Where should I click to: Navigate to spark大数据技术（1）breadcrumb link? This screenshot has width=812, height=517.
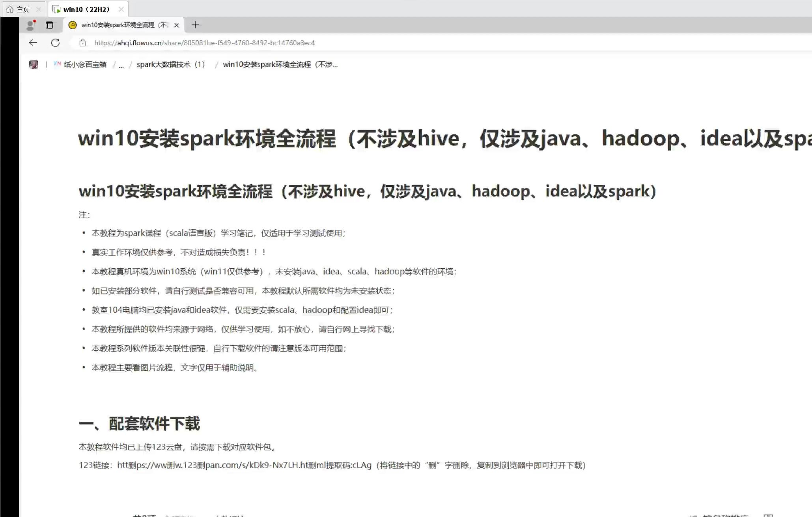click(x=171, y=64)
